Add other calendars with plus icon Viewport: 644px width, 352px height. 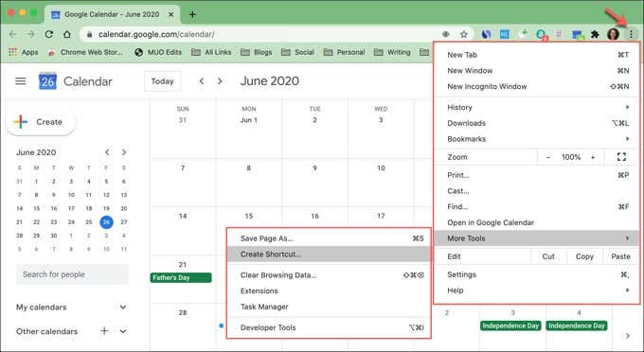point(104,330)
